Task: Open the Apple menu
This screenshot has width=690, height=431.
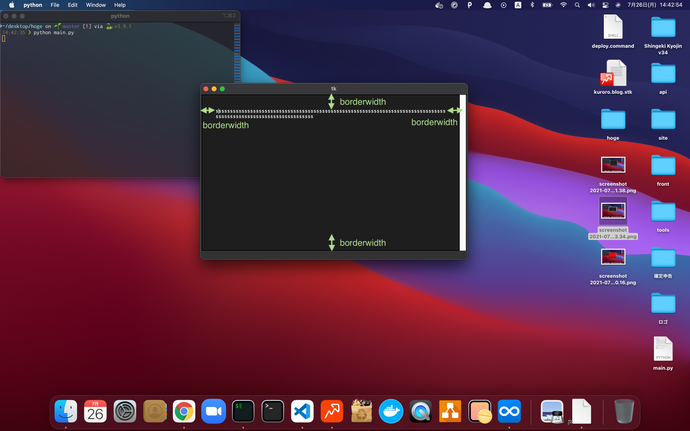Action: [x=12, y=5]
